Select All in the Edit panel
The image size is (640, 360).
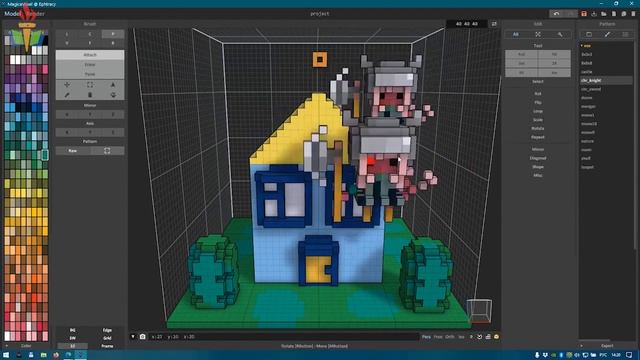point(516,35)
